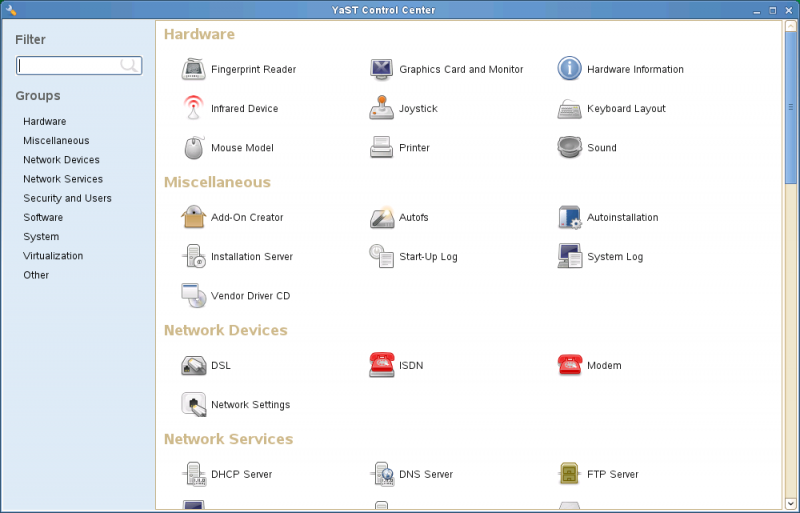Jump to Network Devices group in sidebar
800x513 pixels.
61,160
